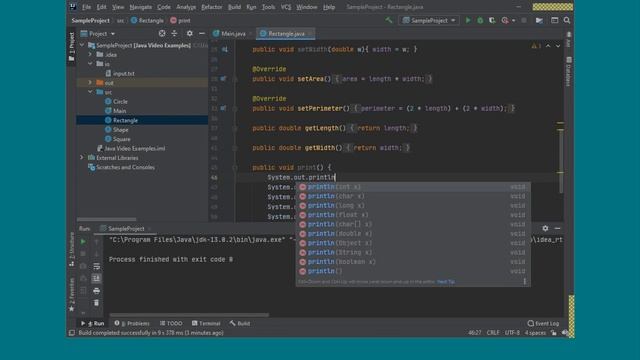Collapse the SampleProject root node
This screenshot has height=360, width=640.
pos(82,45)
